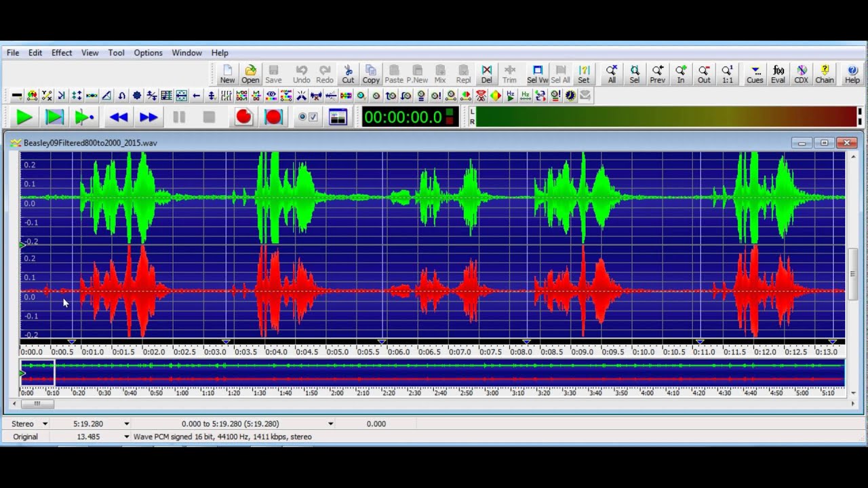Click the vertical scrollbar thumb beside waveform

pos(853,274)
